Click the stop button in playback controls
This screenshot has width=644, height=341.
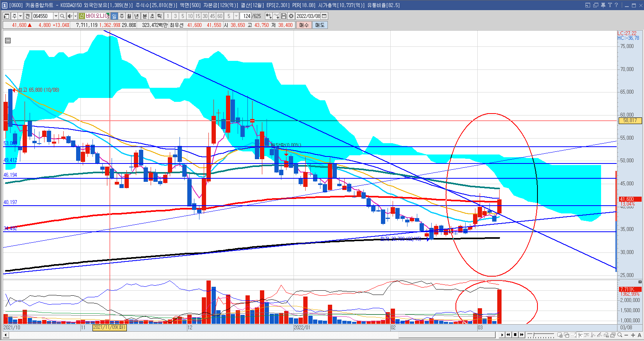pos(515,335)
